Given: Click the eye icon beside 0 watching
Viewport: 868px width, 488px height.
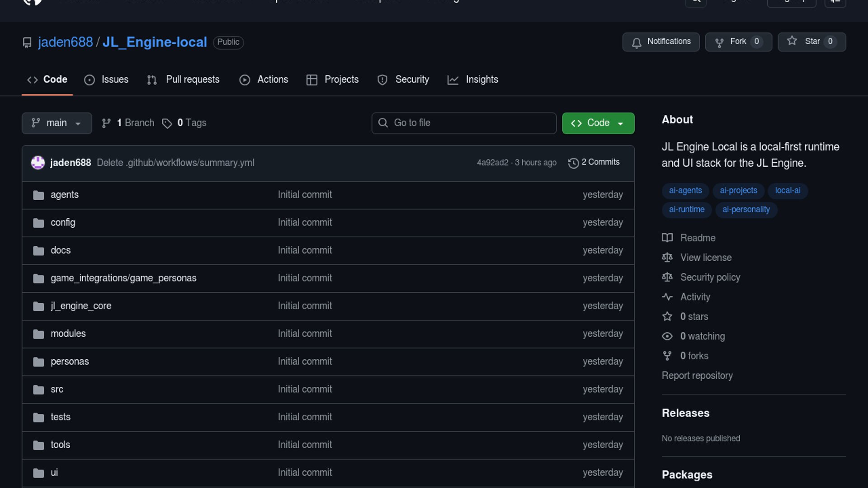Looking at the screenshot, I should coord(667,336).
